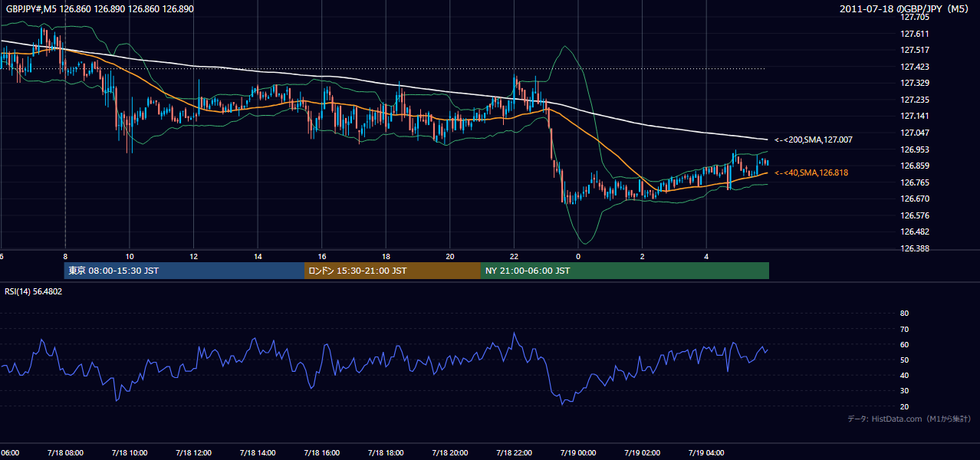The height and width of the screenshot is (460, 980).
Task: Select the 東京 08:00-15:30 JST session bar
Action: [x=185, y=271]
